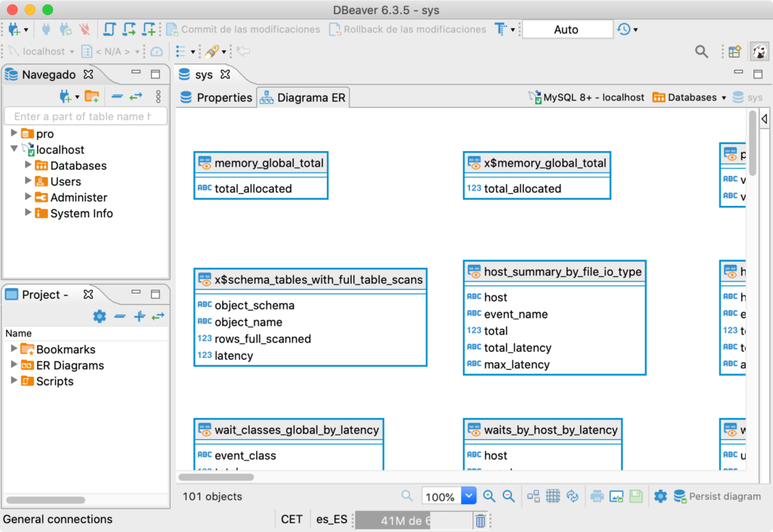Click the Persist diagram button

coord(717,496)
